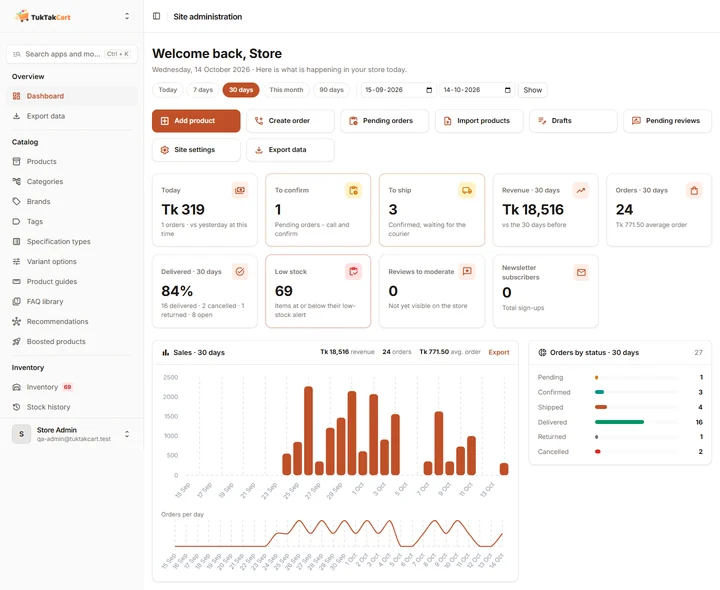The image size is (720, 590).
Task: Click the Orders 30 days bag icon
Action: (x=694, y=190)
